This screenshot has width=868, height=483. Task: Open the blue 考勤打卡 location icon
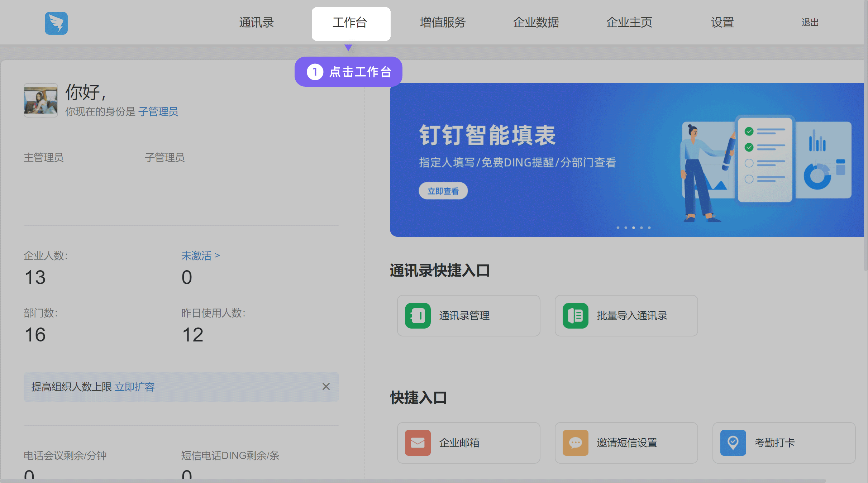pos(733,443)
